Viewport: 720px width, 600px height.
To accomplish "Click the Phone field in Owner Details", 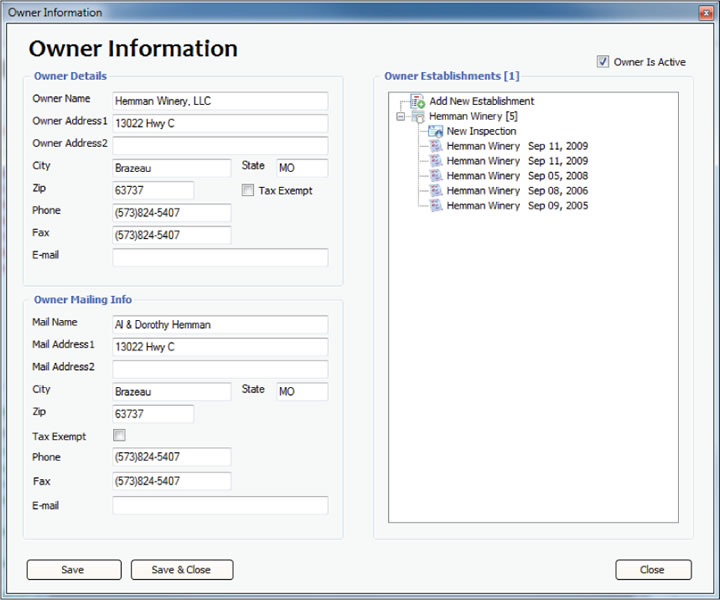I will coord(172,213).
